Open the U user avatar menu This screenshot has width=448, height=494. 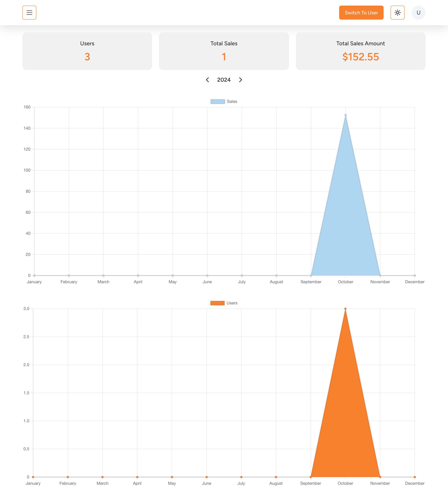(418, 12)
